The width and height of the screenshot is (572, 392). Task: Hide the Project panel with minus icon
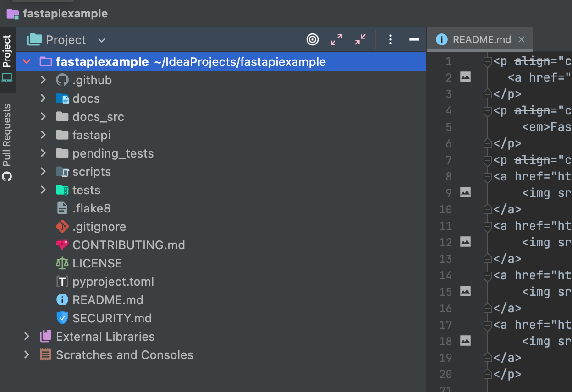point(414,40)
